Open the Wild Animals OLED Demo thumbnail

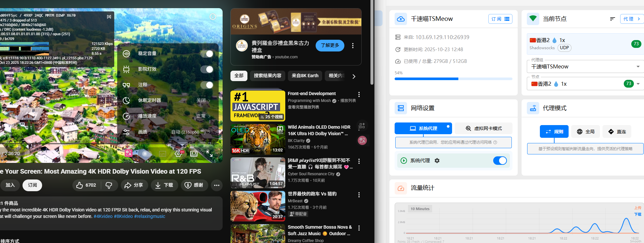(258, 139)
